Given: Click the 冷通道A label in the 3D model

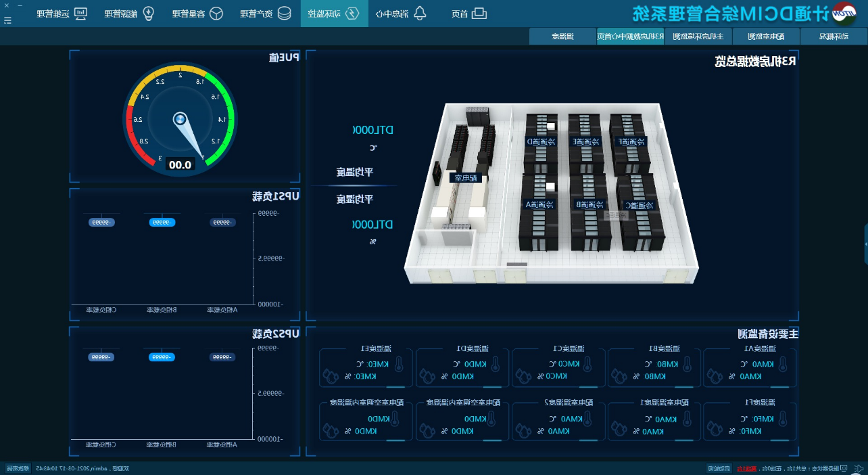Looking at the screenshot, I should point(539,204).
